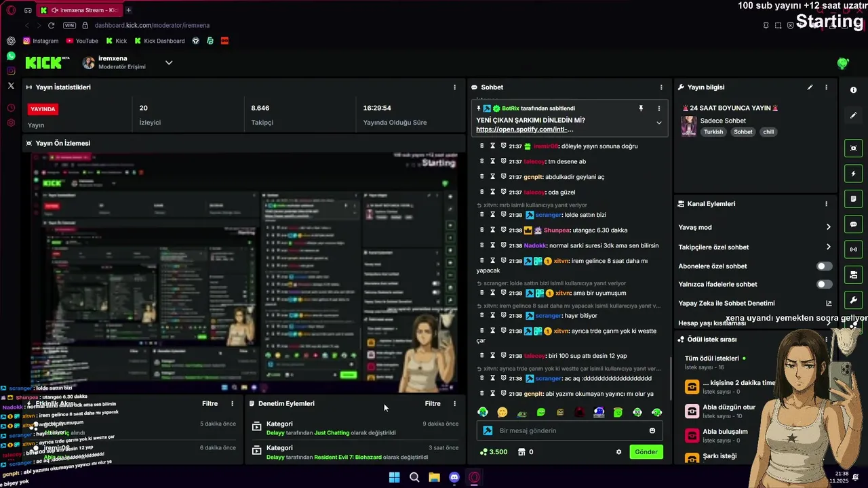This screenshot has width=868, height=488.
Task: Select the broadcast signal icon in right rail
Action: (853, 249)
